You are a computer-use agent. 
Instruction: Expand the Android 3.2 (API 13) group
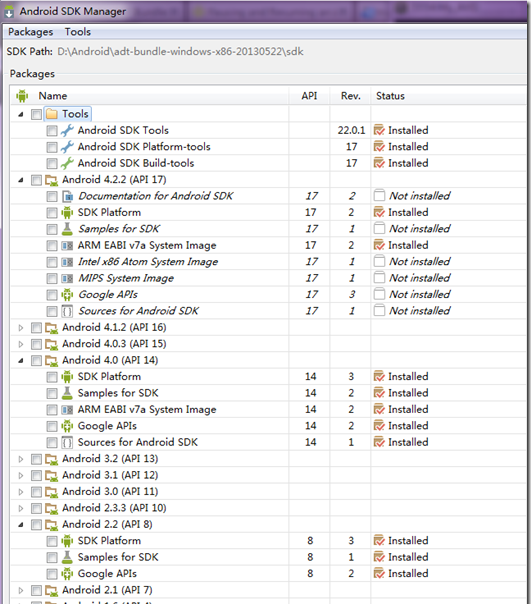click(21, 459)
